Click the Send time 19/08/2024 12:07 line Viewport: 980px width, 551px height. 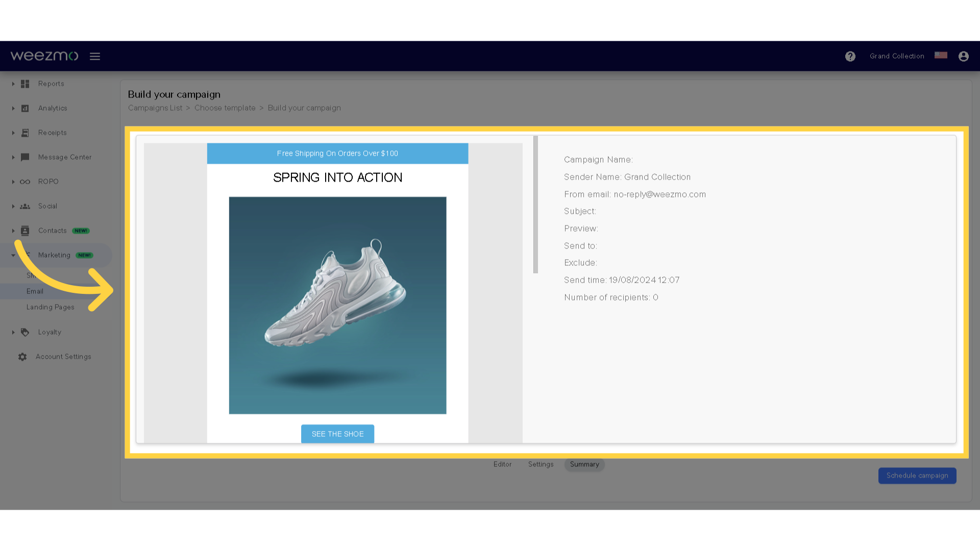click(x=622, y=280)
